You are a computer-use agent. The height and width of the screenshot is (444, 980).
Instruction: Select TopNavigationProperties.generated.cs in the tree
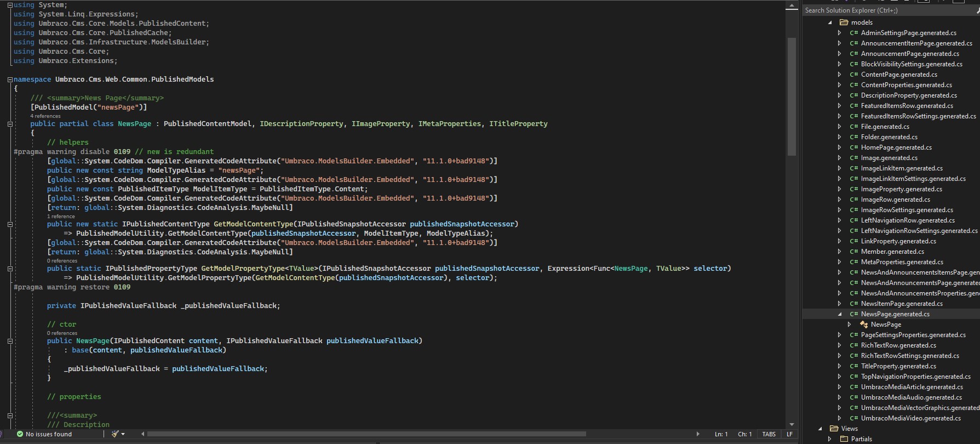(915, 377)
